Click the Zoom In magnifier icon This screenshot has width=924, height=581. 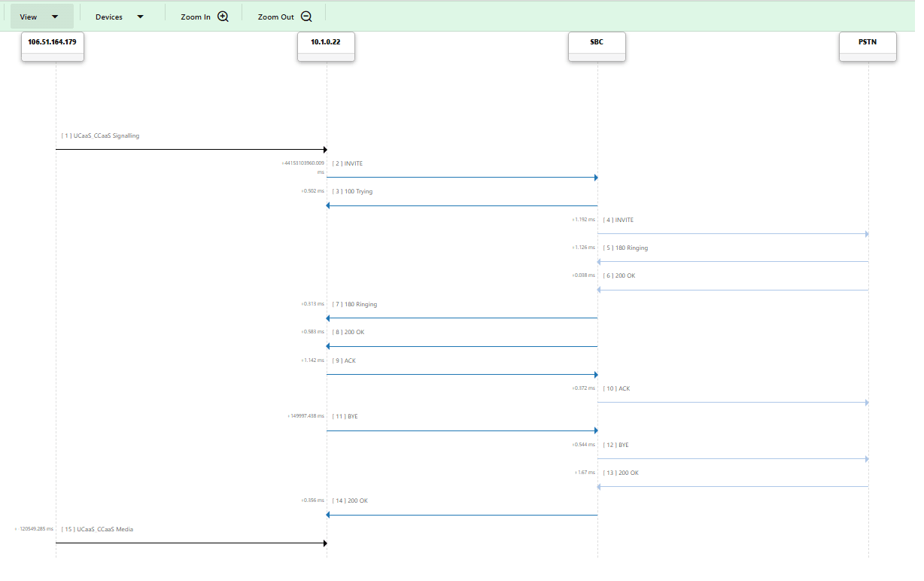coord(222,15)
